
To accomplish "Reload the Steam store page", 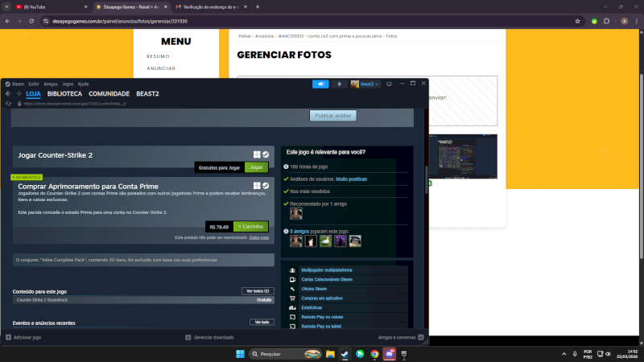I will (x=8, y=104).
